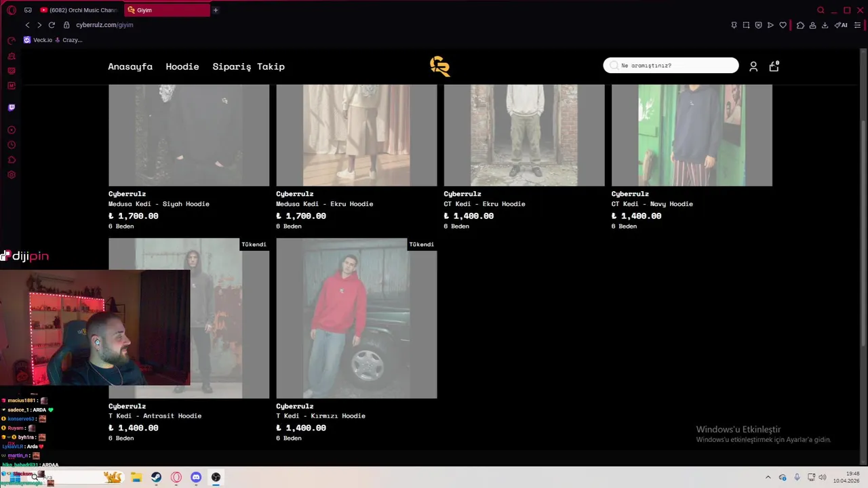Screen dimensions: 868x488
Task: Click the Tükendi badge on Kırmızı Hoodie
Action: [422, 244]
